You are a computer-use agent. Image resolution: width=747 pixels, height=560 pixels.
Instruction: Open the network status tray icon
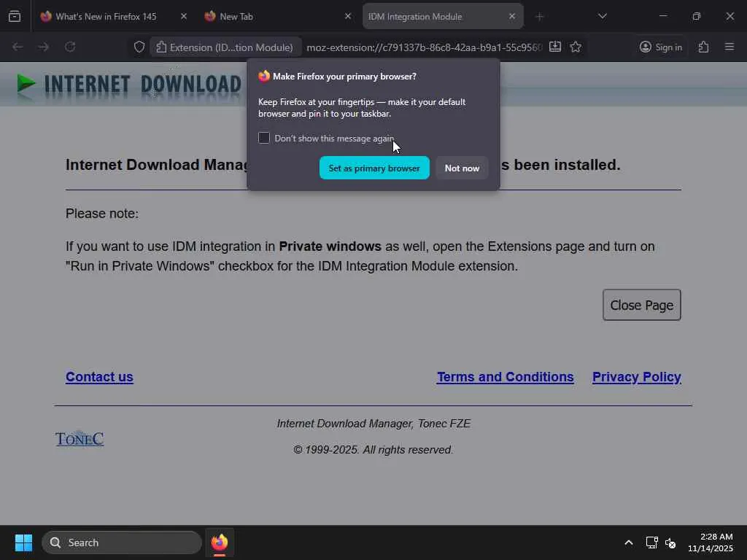click(651, 542)
